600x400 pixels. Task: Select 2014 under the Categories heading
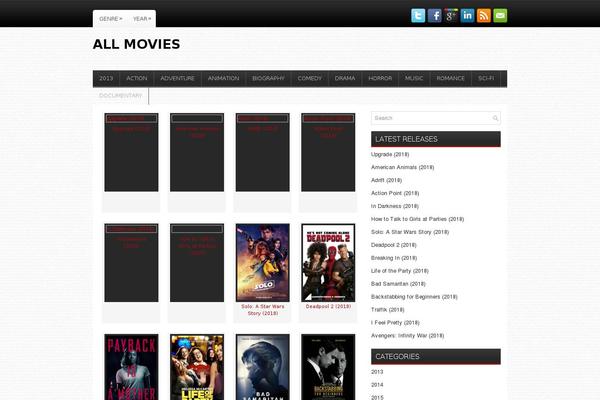[377, 385]
